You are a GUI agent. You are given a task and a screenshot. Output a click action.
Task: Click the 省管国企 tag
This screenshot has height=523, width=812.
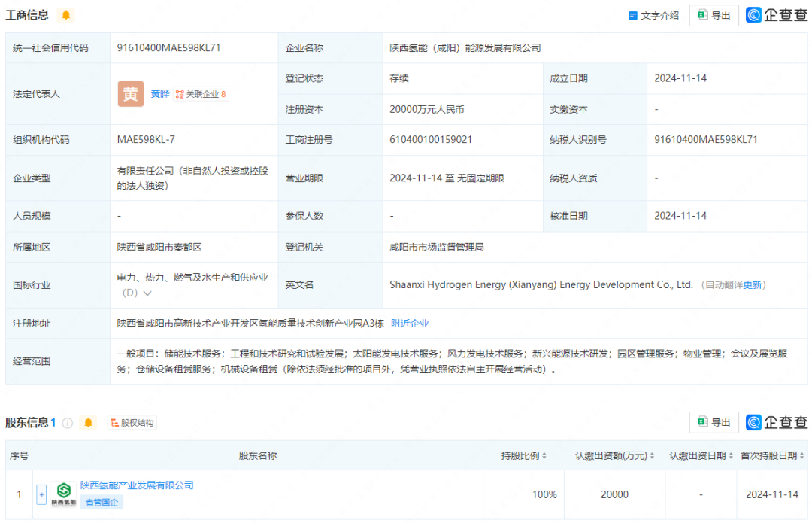click(x=101, y=502)
